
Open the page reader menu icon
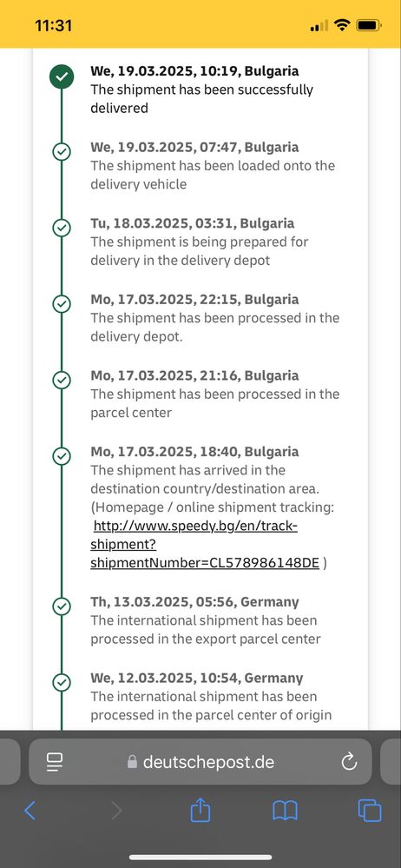tap(54, 762)
